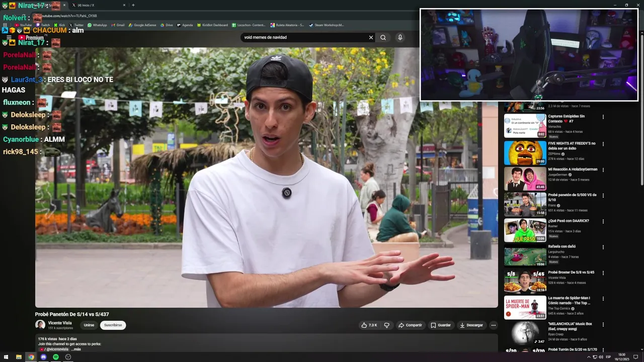Open the Google AdSense bookmark
Image resolution: width=644 pixels, height=362 pixels.
coord(142,25)
